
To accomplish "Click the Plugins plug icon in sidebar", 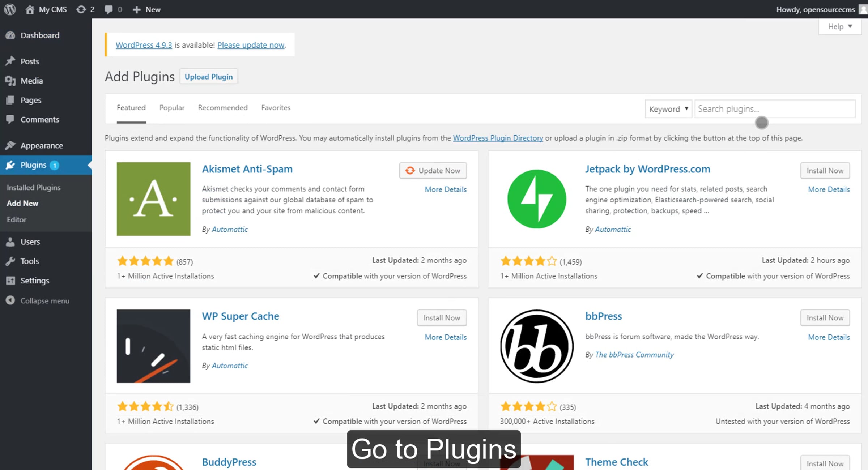I will pos(10,165).
